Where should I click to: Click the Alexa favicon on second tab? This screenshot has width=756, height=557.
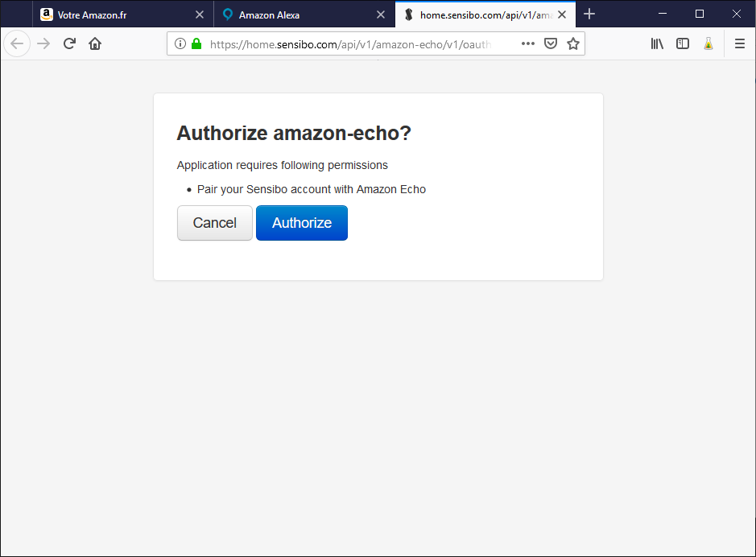pos(228,14)
